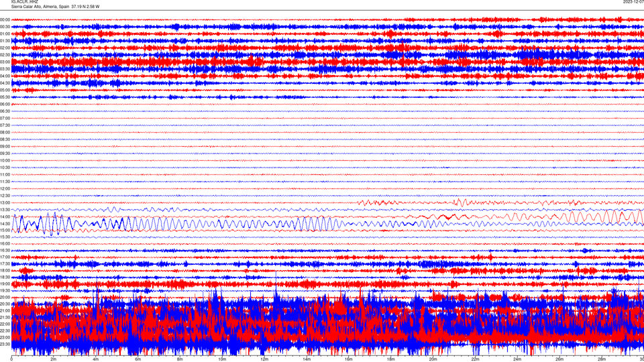Viewport: 644px width, 362px height.
Task: Select the 18:00 time label
Action: (x=5, y=270)
